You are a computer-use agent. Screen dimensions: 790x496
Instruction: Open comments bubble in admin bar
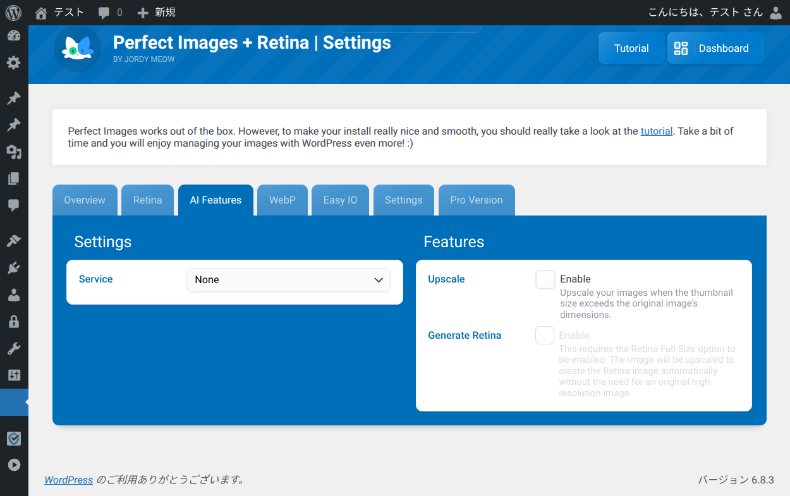click(x=104, y=13)
